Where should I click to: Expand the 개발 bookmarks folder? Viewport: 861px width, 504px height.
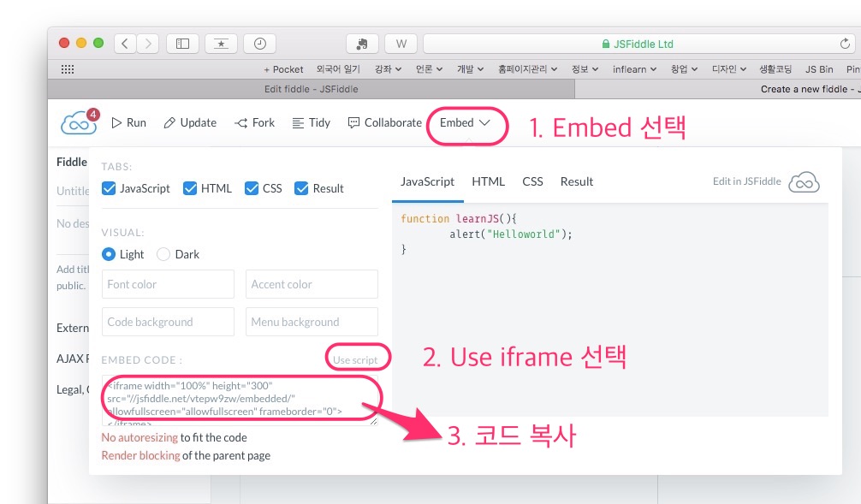coord(470,69)
